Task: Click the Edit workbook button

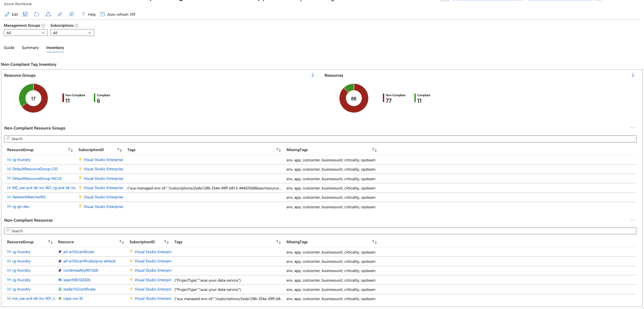Action: click(x=11, y=14)
